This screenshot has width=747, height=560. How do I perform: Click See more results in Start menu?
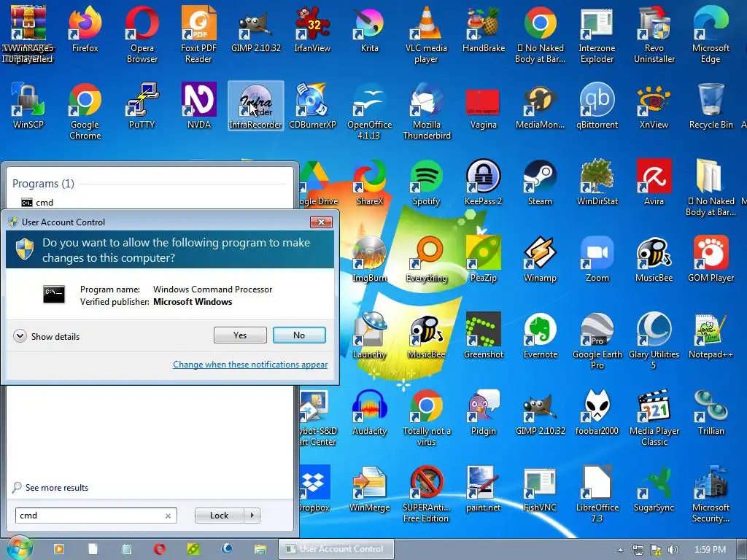[50, 488]
